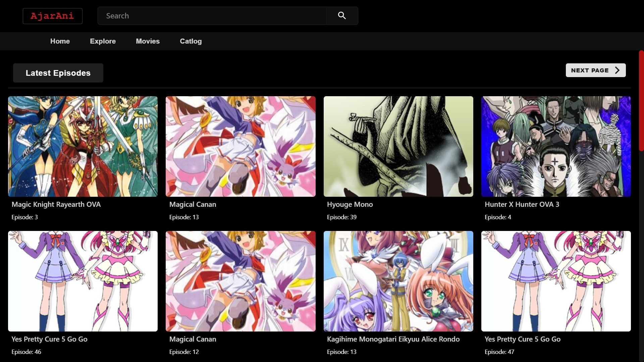Open the Hyouge Mono thumbnail
This screenshot has width=644, height=362.
[398, 146]
